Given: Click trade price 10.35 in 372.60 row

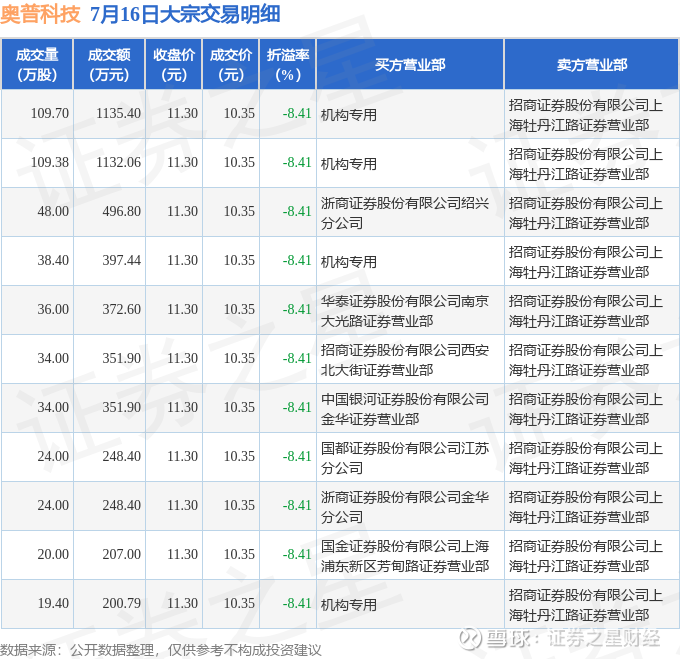Looking at the screenshot, I should [239, 309].
